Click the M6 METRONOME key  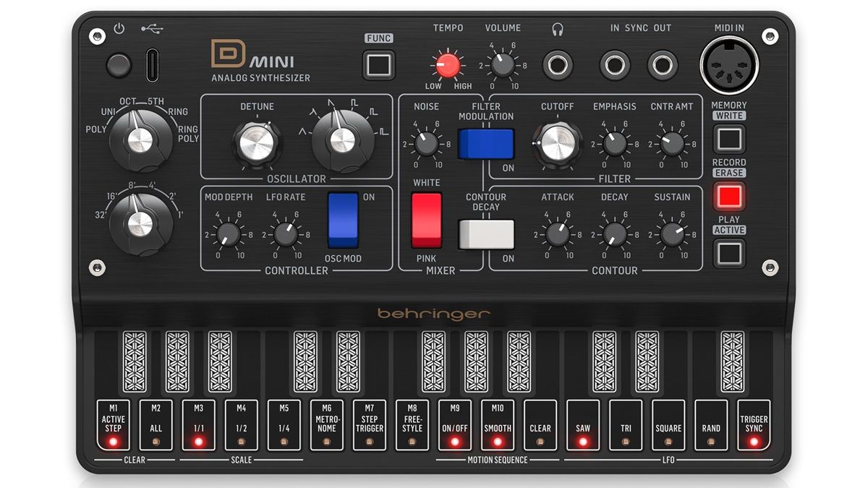326,425
